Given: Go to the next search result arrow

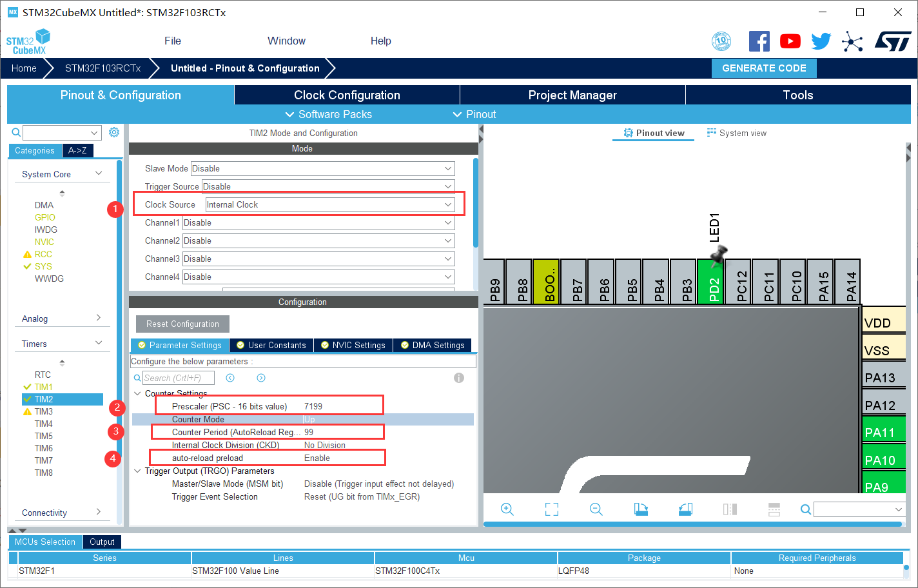Looking at the screenshot, I should click(x=261, y=378).
